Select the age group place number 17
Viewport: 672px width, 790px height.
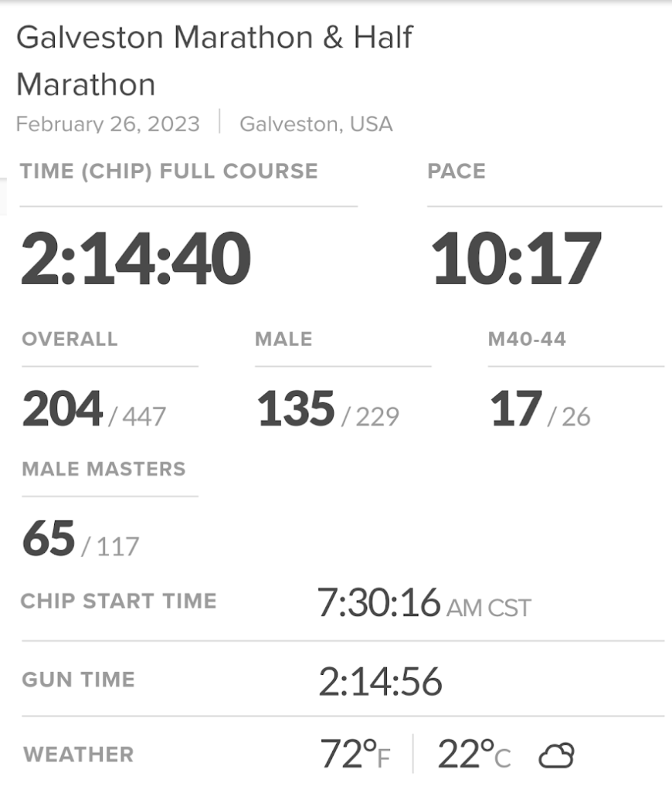(516, 409)
